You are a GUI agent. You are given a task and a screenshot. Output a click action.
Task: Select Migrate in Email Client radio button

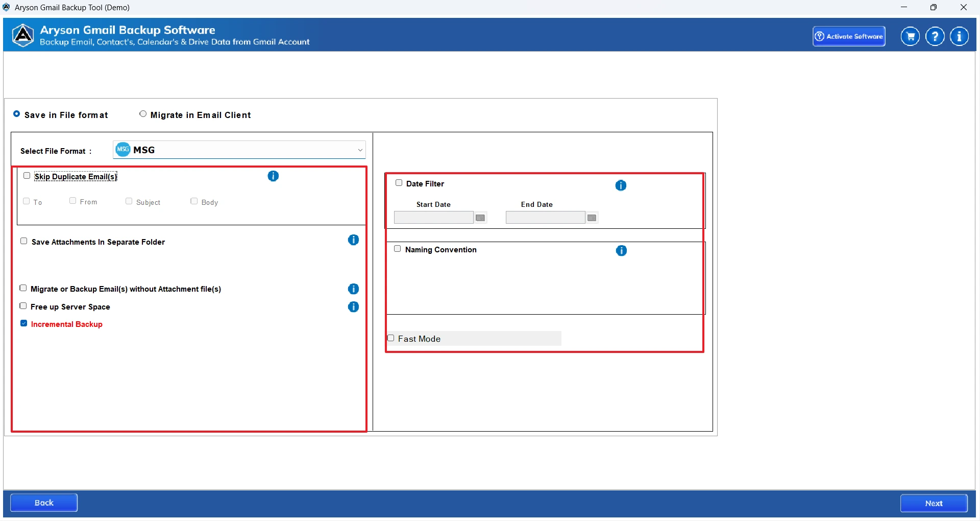[x=143, y=114]
